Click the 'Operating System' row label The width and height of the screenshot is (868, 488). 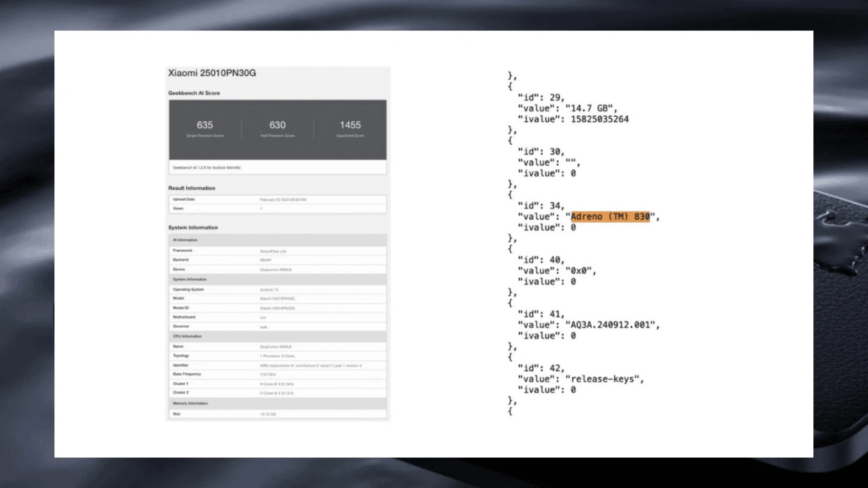pyautogui.click(x=188, y=289)
